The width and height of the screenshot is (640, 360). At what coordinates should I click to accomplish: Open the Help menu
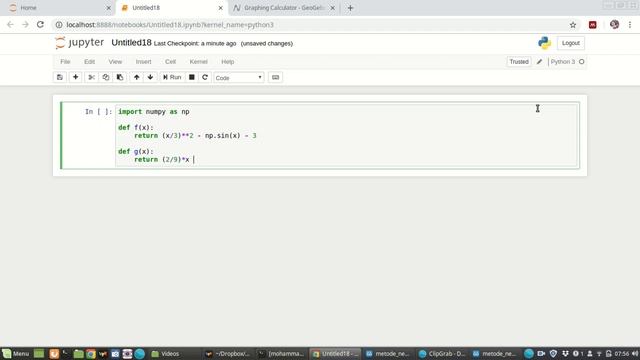click(227, 62)
